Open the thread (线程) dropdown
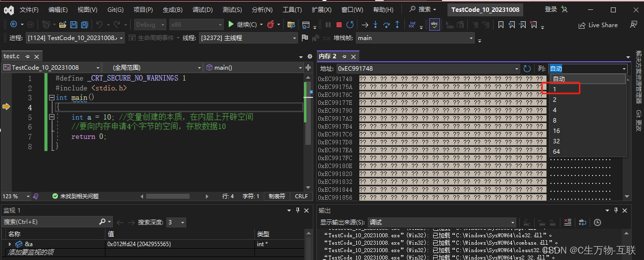644x260 pixels. click(248, 38)
